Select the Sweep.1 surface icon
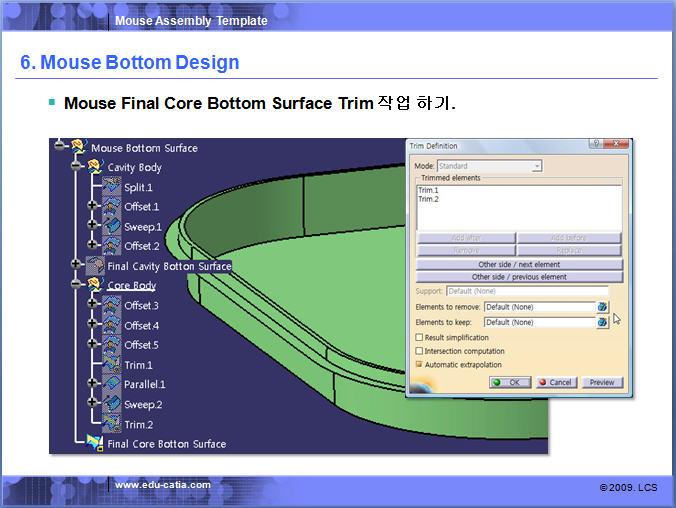Viewport: 676px width, 508px height. pyautogui.click(x=112, y=226)
